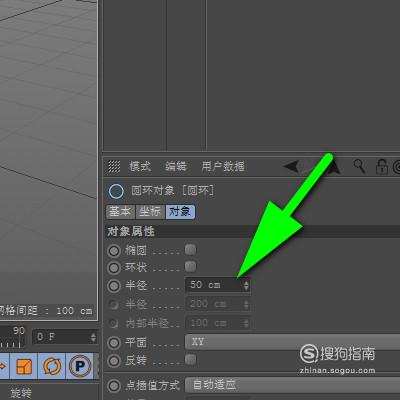Click the back arrow in Attributes panel
Screen dimensions: 400x400
[291, 166]
